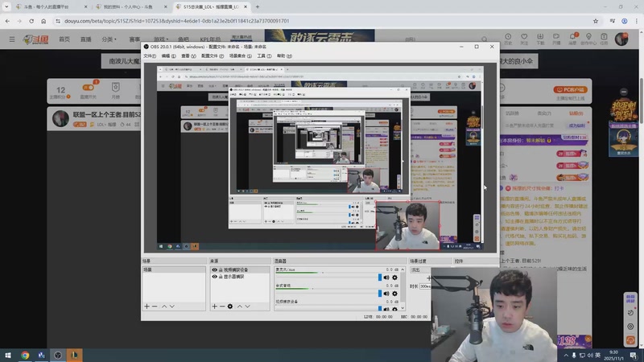Open the 赛事 link in Douyu navigation
The image size is (644, 362).
[134, 39]
